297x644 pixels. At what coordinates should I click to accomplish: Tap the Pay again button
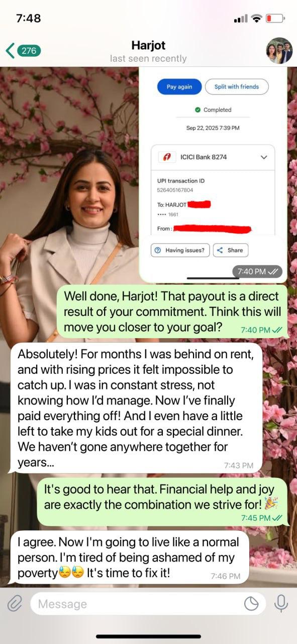tap(179, 87)
